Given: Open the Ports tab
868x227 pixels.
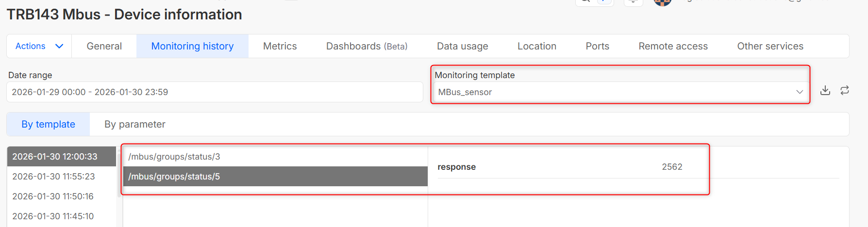Looking at the screenshot, I should [597, 46].
